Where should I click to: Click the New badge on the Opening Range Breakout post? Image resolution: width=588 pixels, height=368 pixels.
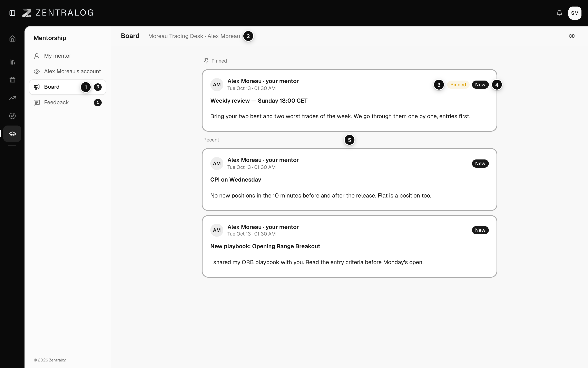(480, 230)
